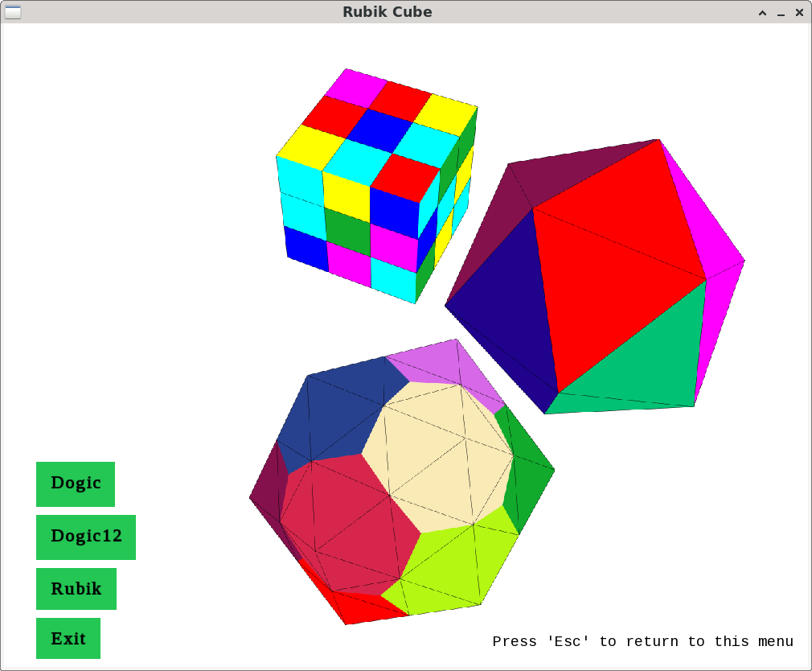This screenshot has height=671, width=812.
Task: Click the multicolor Dogic12 icosahedron model
Action: pos(402,482)
